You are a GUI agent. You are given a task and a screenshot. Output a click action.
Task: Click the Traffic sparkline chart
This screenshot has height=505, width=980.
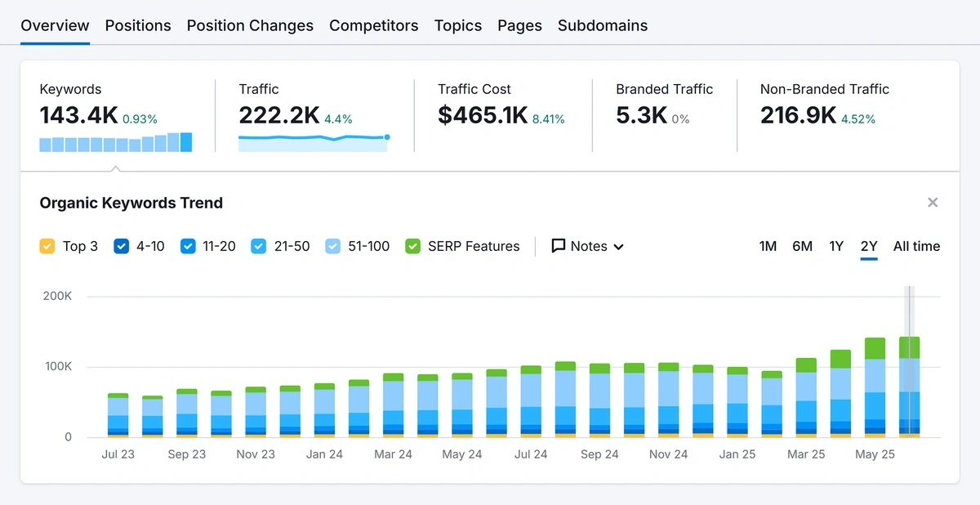pos(313,142)
